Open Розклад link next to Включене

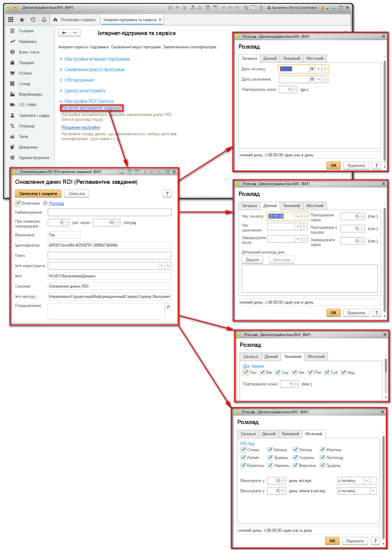coord(56,203)
